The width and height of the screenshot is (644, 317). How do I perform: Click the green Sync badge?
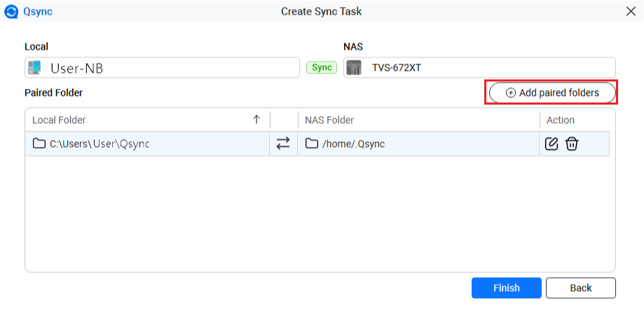322,67
